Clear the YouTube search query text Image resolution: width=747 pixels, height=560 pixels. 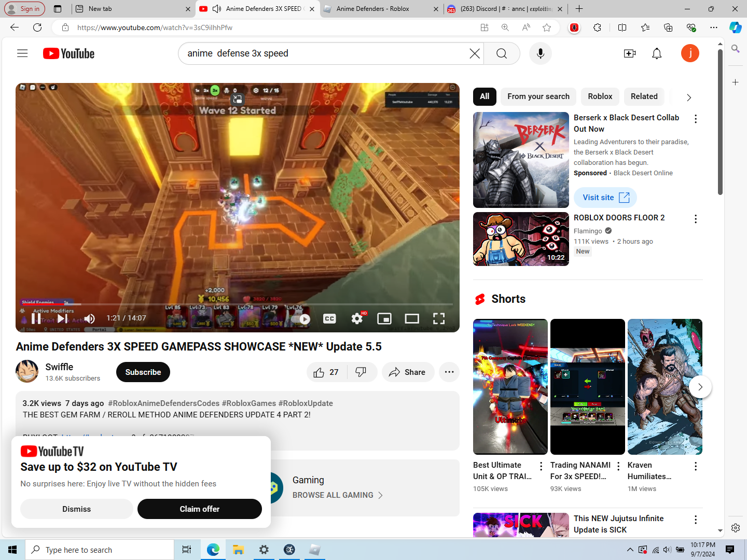point(474,53)
